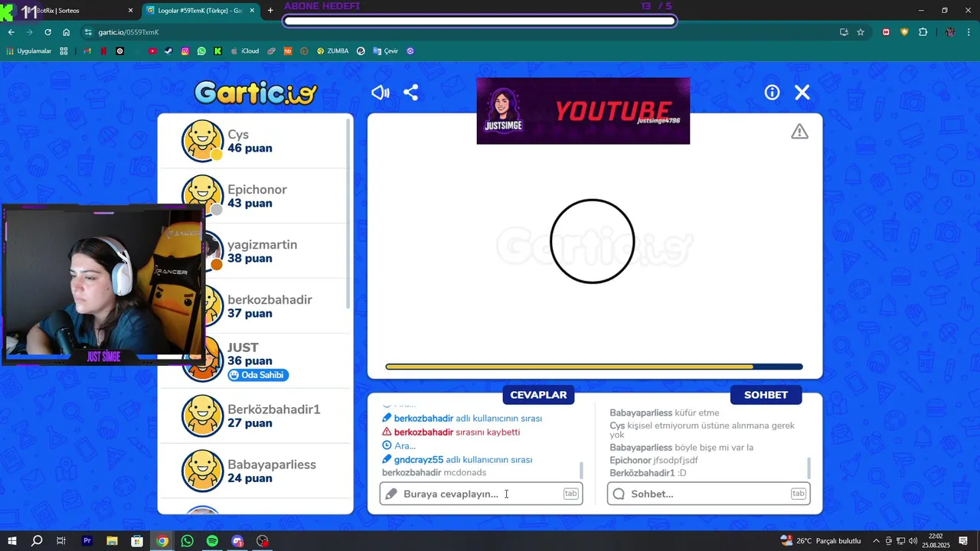
Task: Go to the browser home page
Action: click(66, 32)
